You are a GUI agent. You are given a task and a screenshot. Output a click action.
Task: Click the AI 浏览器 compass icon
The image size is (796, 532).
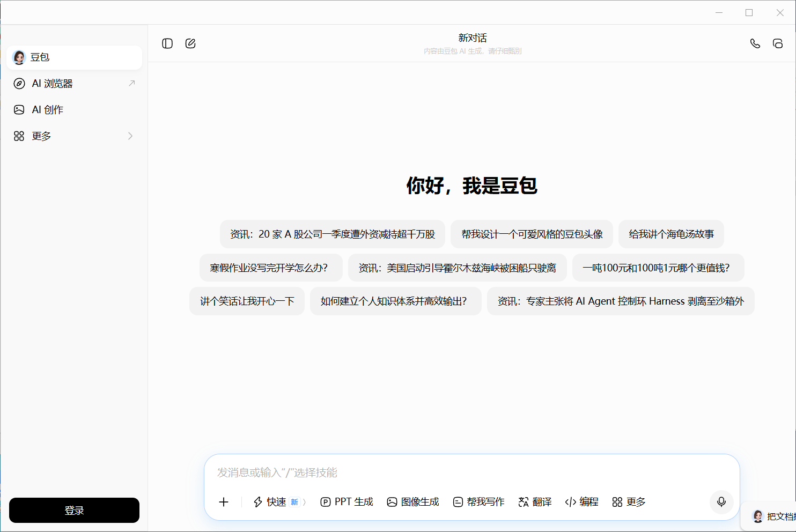tap(19, 84)
